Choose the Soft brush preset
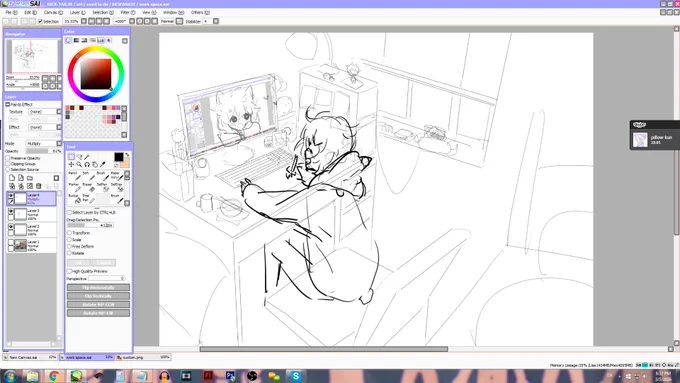Screen dimensions: 680x383 point(88,176)
